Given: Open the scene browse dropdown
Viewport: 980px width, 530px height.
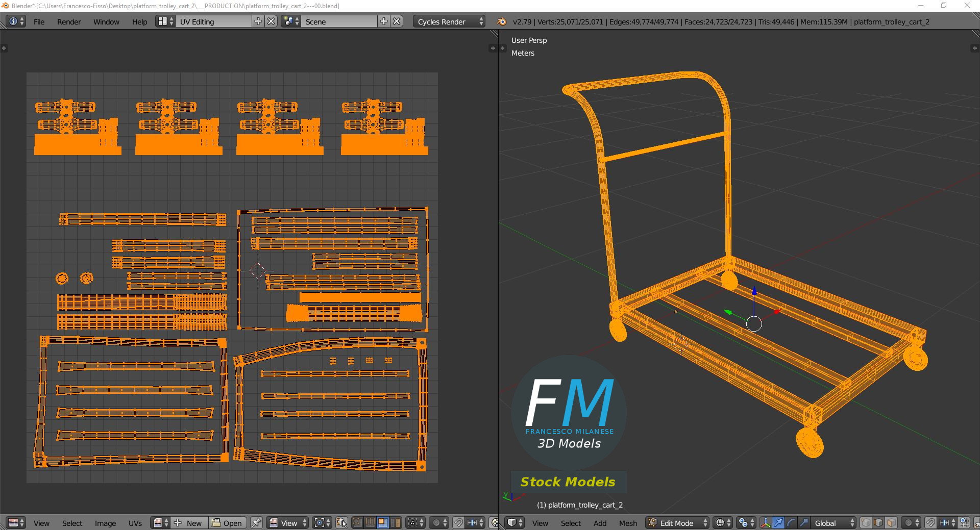Looking at the screenshot, I should (291, 21).
